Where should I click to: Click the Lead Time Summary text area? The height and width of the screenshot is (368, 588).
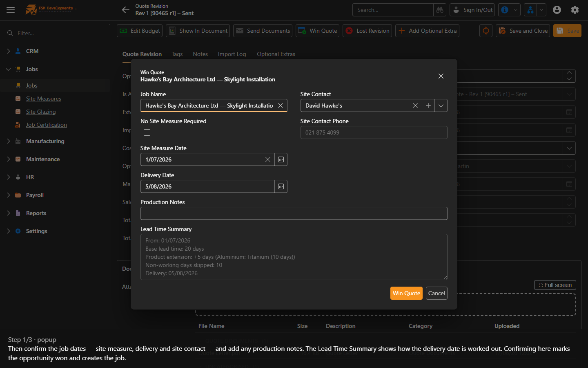pyautogui.click(x=294, y=257)
